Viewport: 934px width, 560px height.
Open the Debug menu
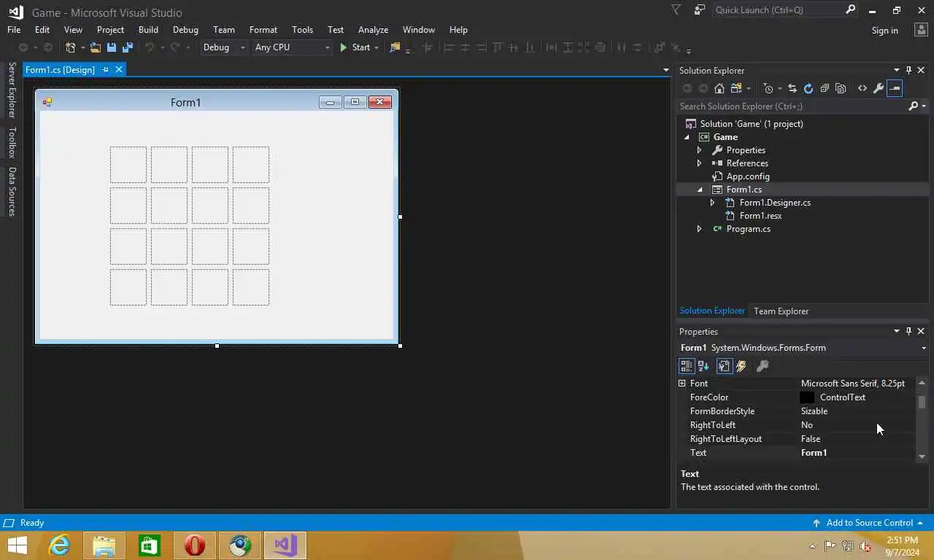pos(185,30)
